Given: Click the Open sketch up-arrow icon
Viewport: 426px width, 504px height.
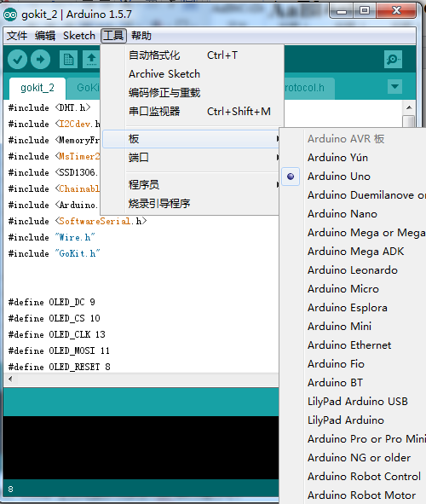Looking at the screenshot, I should [91, 60].
